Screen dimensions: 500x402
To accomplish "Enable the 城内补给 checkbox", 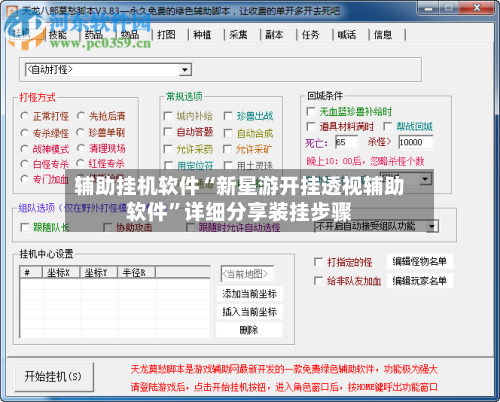I will tap(168, 116).
